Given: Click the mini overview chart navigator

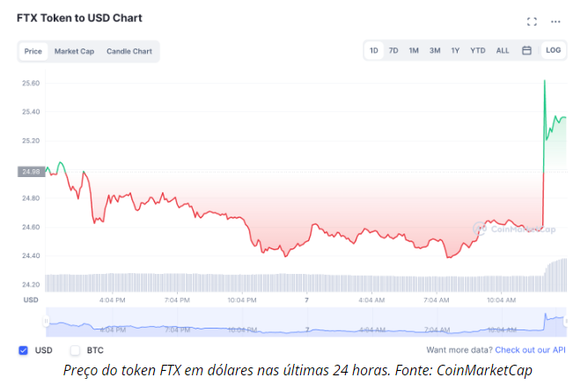Looking at the screenshot, I should tap(306, 322).
